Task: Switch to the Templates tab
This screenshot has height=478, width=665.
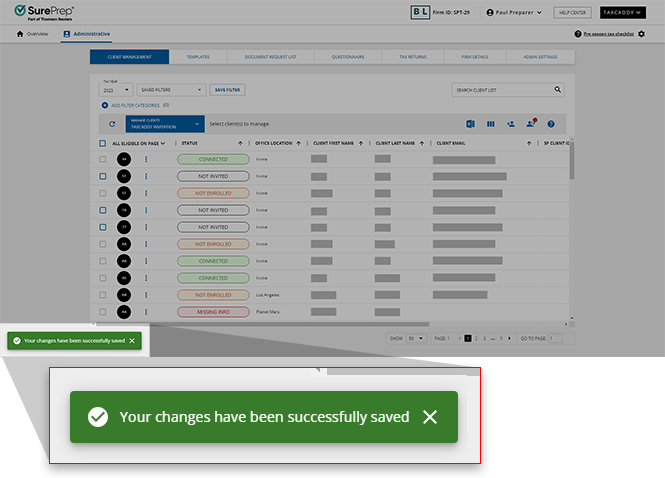Action: [198, 57]
